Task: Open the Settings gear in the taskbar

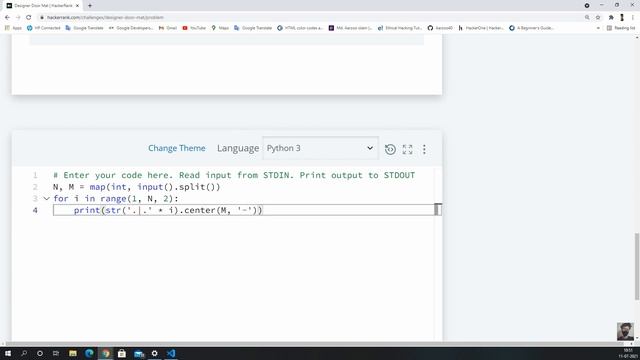Action: [x=154, y=353]
